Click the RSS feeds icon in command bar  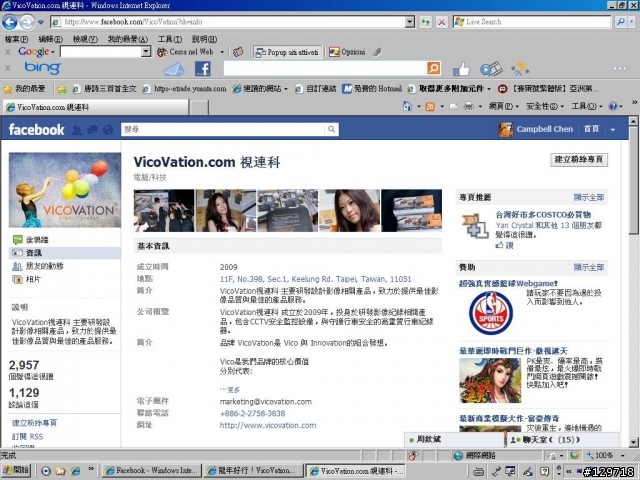[x=430, y=107]
